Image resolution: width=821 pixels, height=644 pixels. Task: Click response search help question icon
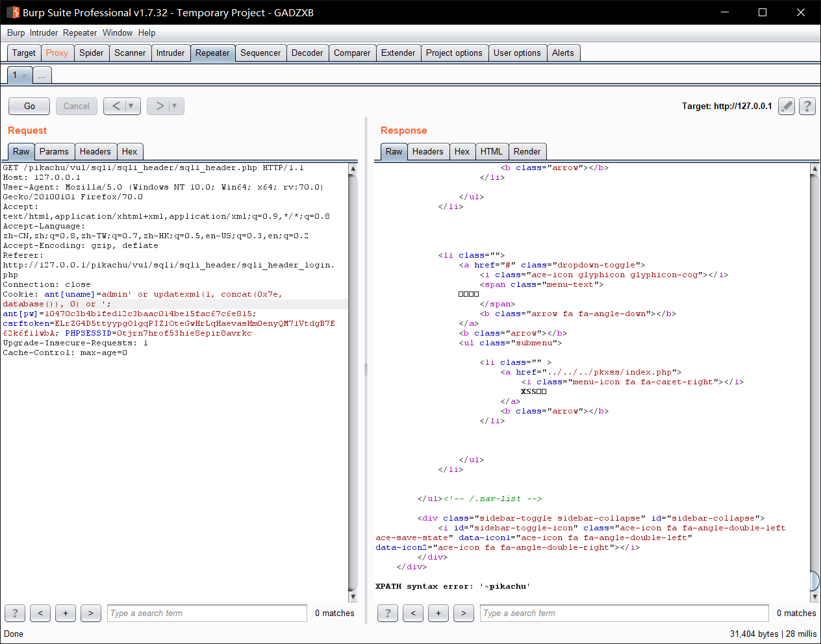pyautogui.click(x=388, y=613)
